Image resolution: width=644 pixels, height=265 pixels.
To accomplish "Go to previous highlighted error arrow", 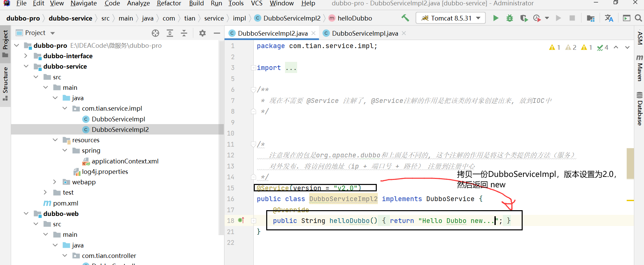I will click(x=616, y=47).
